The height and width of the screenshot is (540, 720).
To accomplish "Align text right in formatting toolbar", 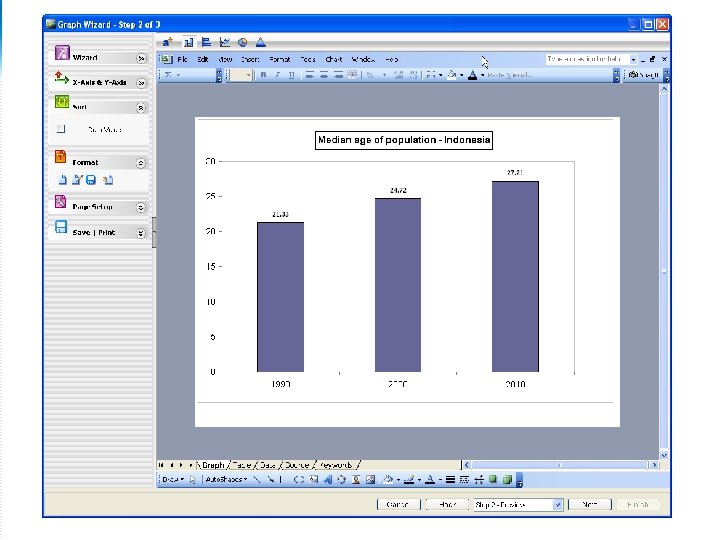I will [x=338, y=74].
